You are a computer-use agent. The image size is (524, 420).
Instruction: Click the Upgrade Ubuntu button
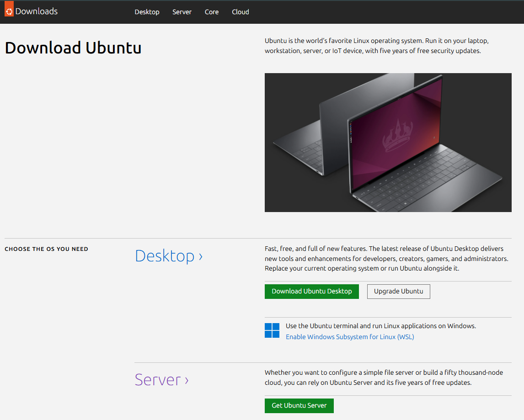click(x=398, y=291)
